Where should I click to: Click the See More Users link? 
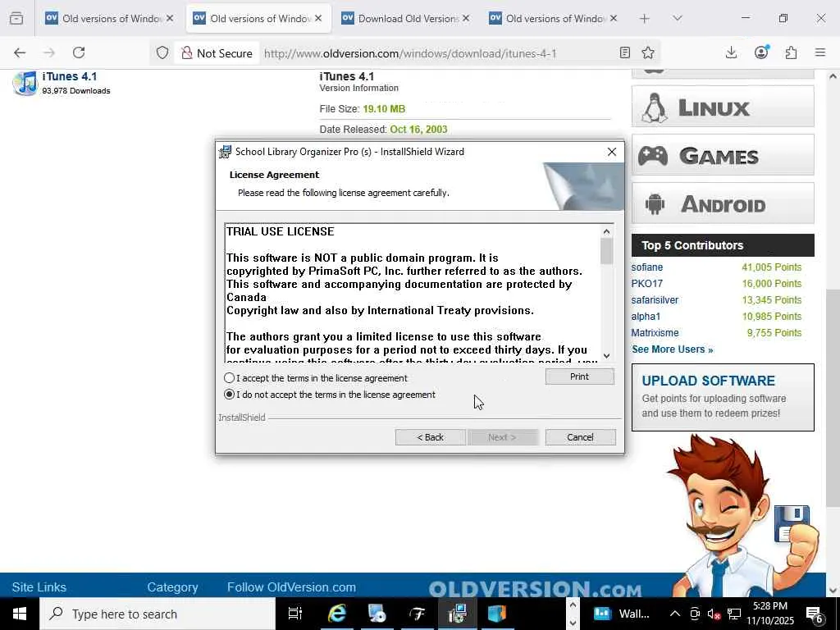pyautogui.click(x=673, y=349)
